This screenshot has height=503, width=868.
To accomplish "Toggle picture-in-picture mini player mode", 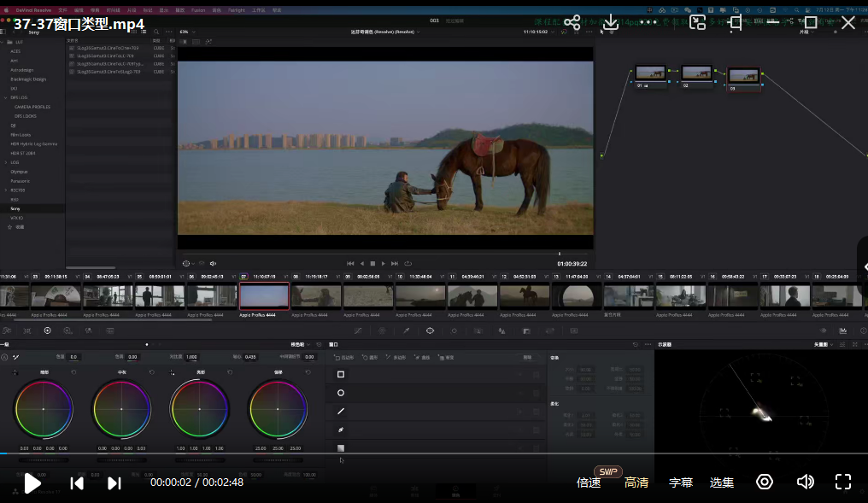I will [x=698, y=23].
